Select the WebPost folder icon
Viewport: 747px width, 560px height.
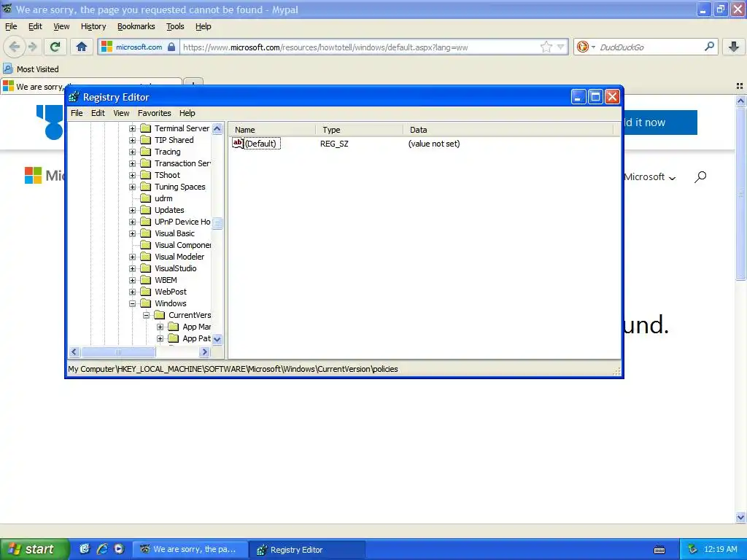pyautogui.click(x=146, y=292)
